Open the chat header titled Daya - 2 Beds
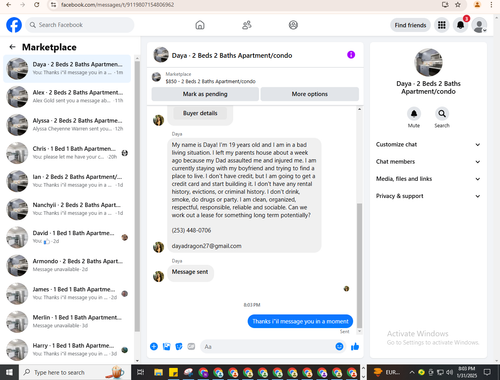This screenshot has height=380, width=500. click(x=232, y=55)
